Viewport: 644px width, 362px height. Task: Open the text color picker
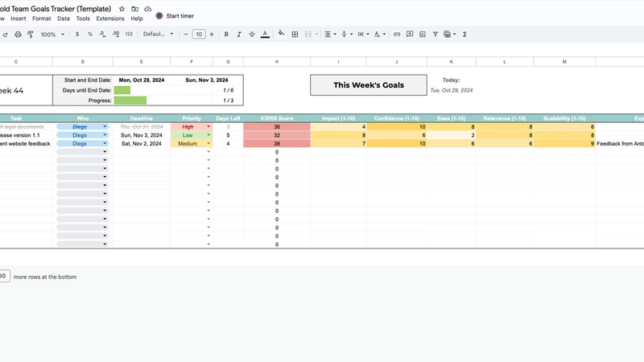tap(265, 35)
